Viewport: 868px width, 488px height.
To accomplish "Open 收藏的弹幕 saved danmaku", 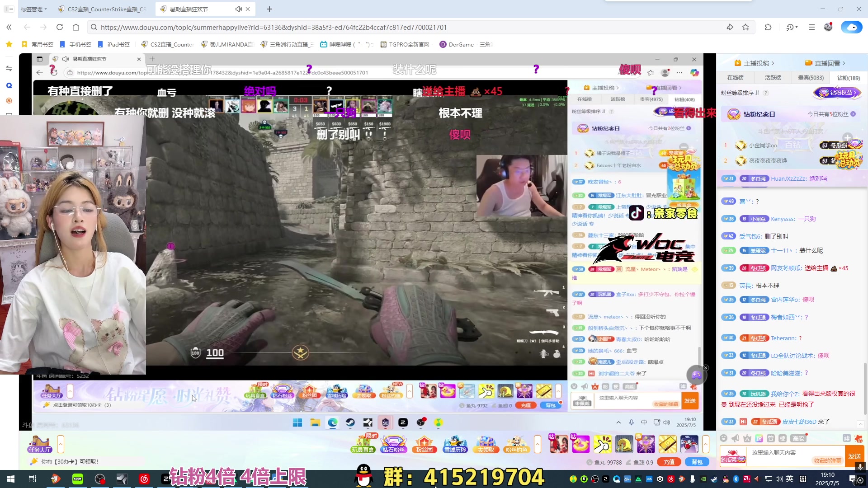I will tap(827, 460).
